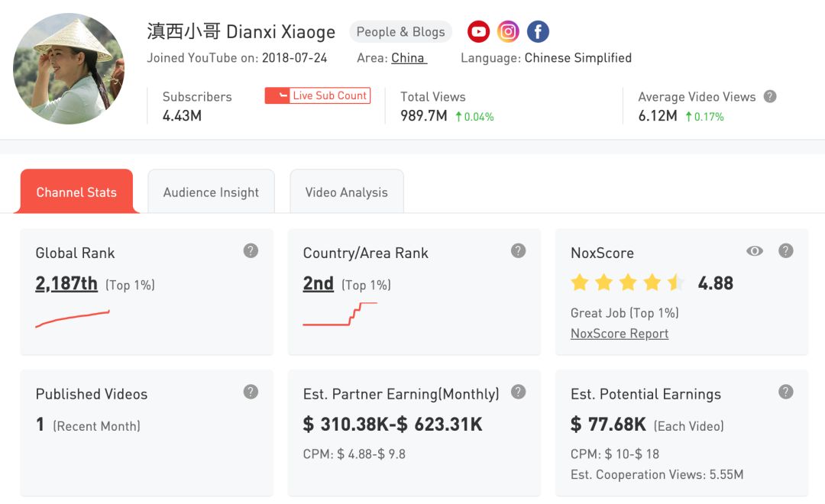Open the NoxScore Report link
The width and height of the screenshot is (825, 504).
click(620, 334)
